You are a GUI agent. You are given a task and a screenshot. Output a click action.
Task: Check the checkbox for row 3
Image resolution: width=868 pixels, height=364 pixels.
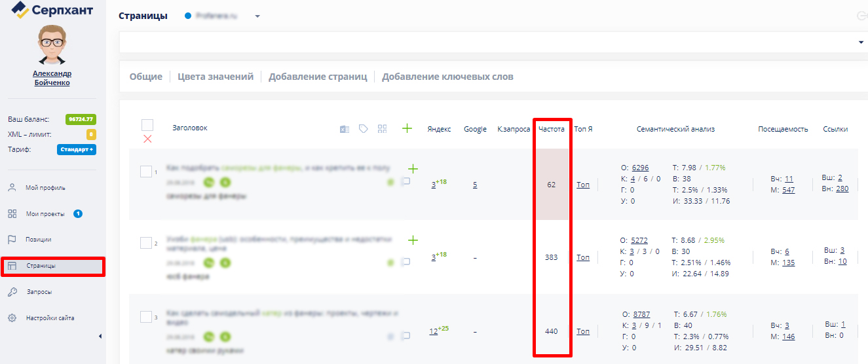(146, 317)
